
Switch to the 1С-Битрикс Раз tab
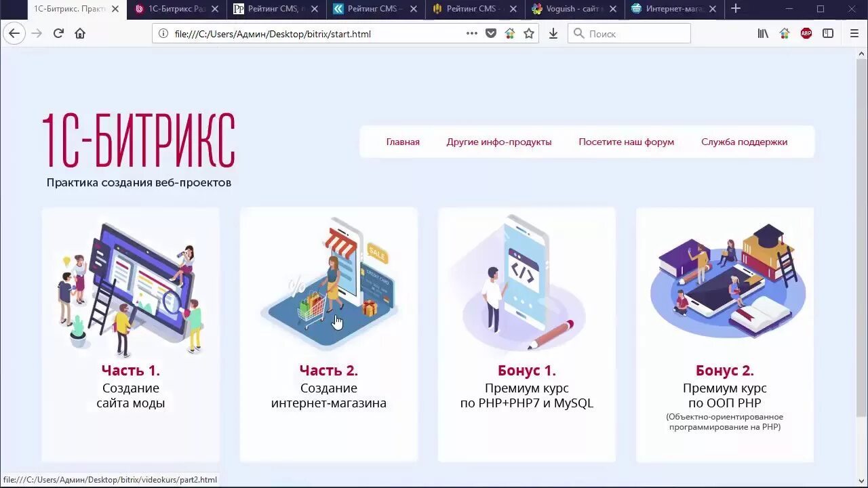(178, 9)
